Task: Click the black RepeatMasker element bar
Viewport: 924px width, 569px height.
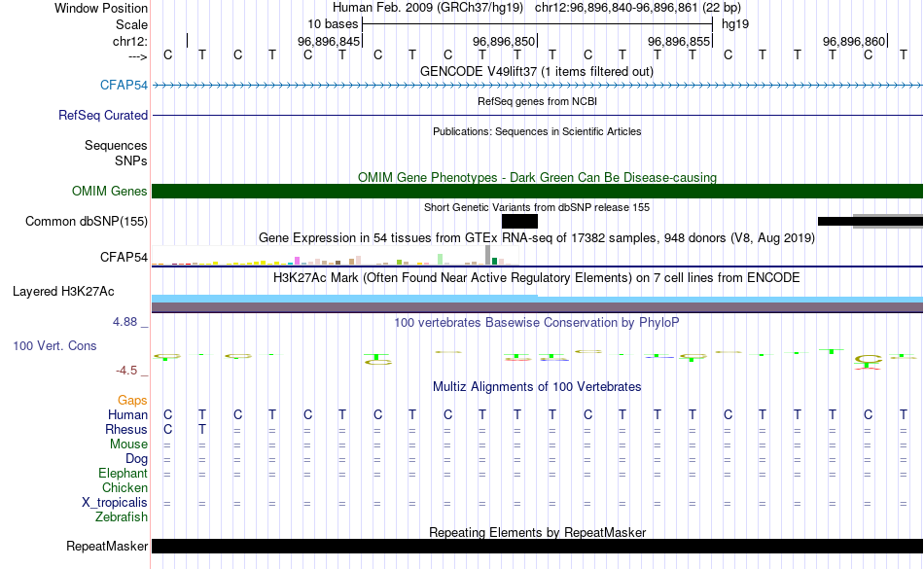Action: pos(537,546)
